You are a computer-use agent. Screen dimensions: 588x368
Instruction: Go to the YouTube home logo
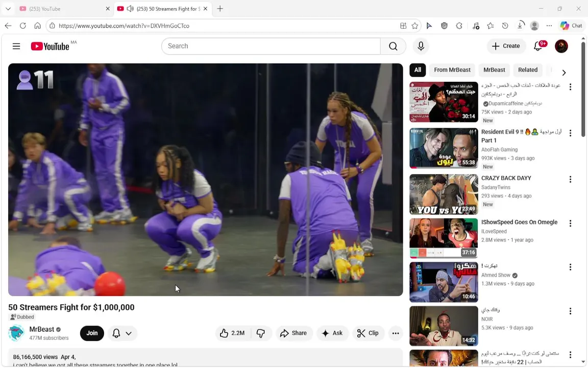(50, 46)
